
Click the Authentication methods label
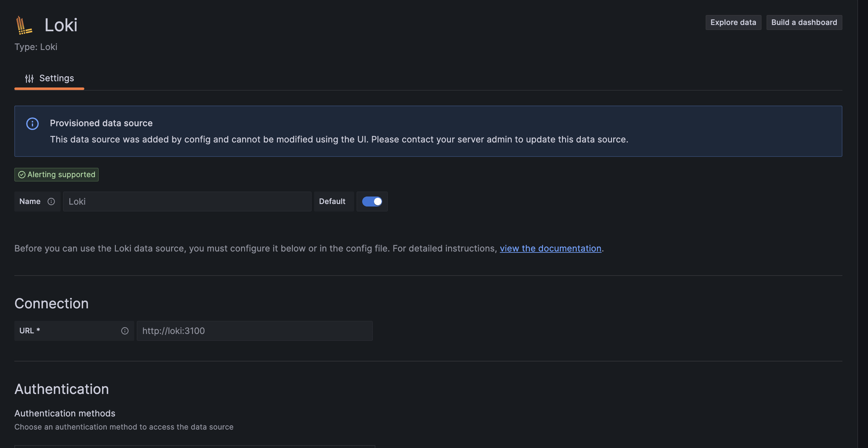[x=65, y=413]
